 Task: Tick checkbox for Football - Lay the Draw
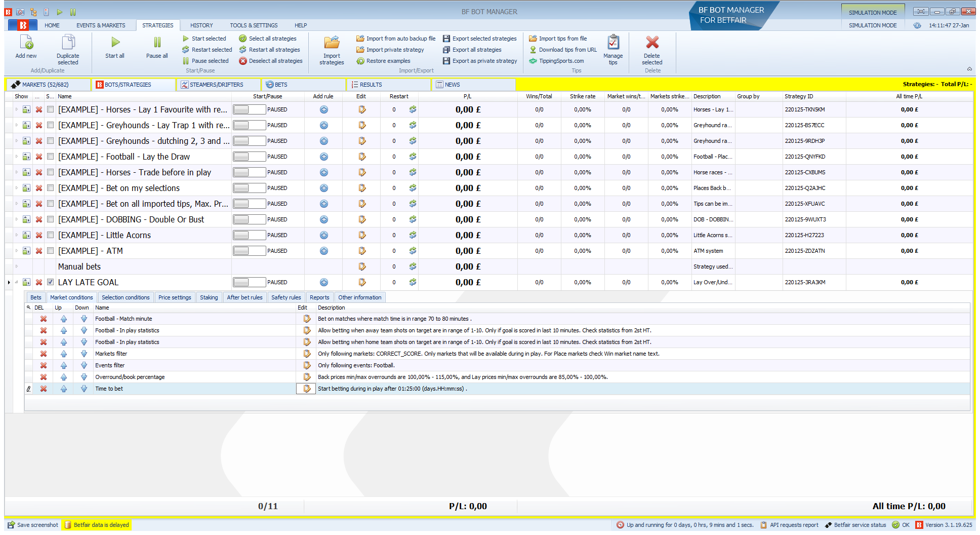click(51, 157)
